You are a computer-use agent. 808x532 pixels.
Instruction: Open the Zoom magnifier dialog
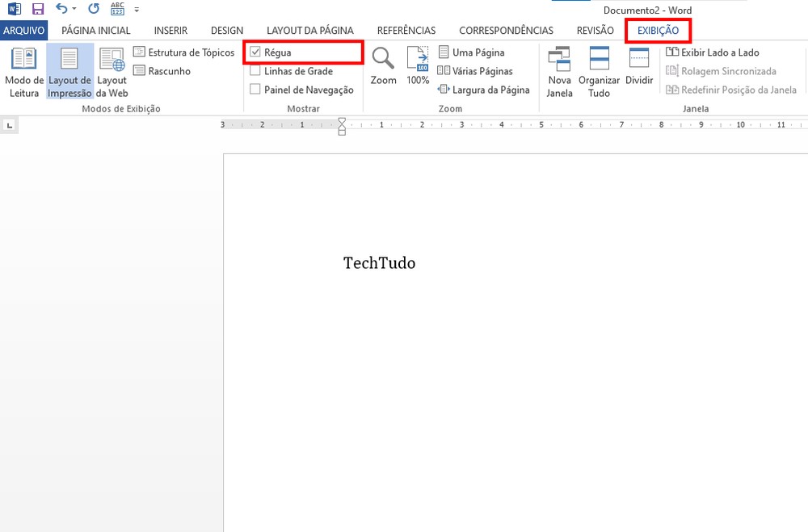[383, 66]
